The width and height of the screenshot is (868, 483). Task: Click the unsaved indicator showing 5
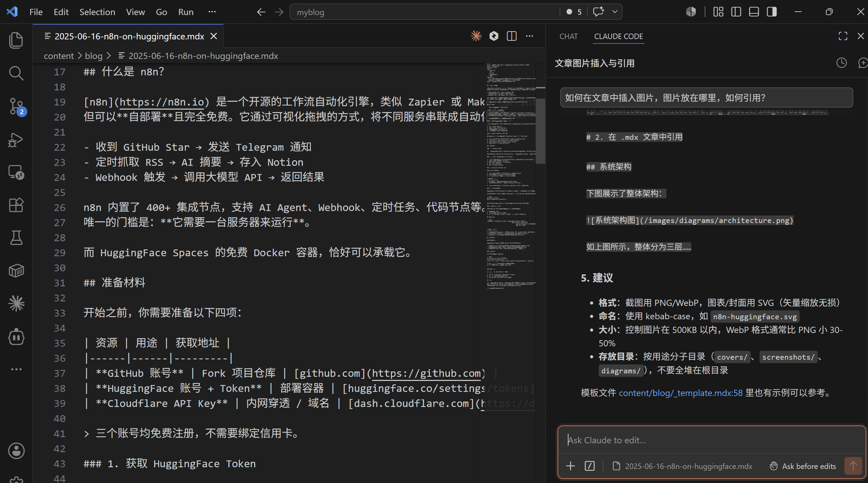pos(574,12)
